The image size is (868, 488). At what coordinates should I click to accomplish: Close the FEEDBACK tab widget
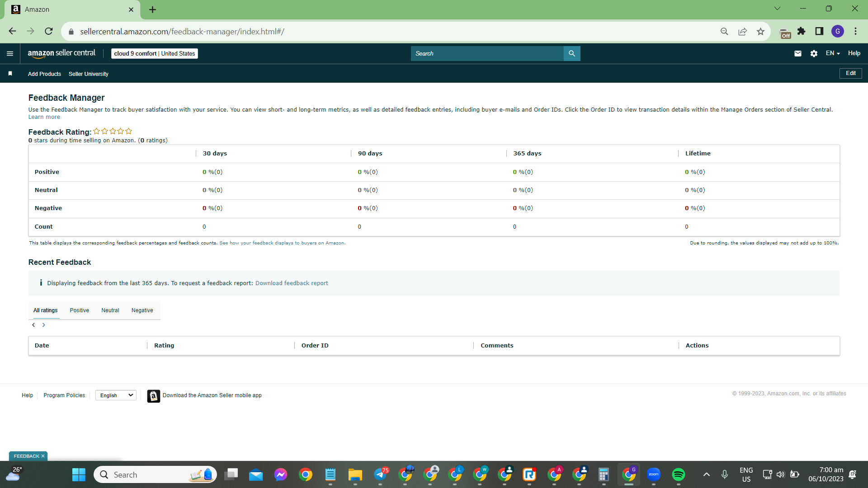click(43, 456)
